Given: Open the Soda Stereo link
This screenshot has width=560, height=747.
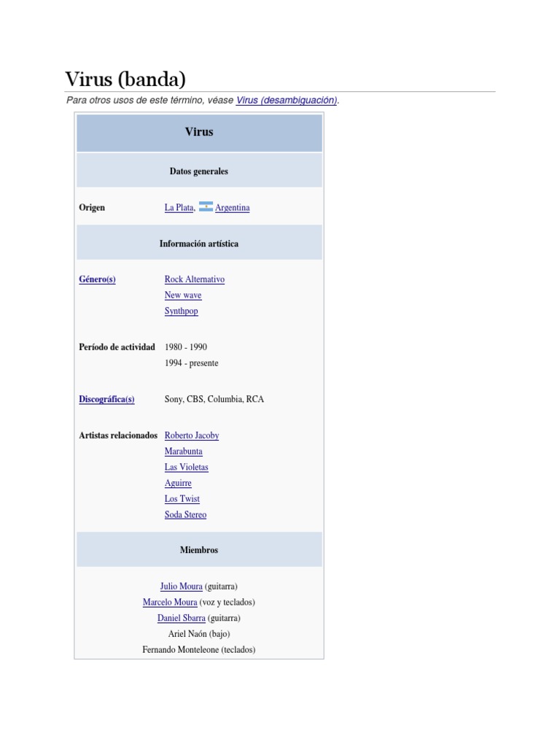Looking at the screenshot, I should [x=186, y=514].
